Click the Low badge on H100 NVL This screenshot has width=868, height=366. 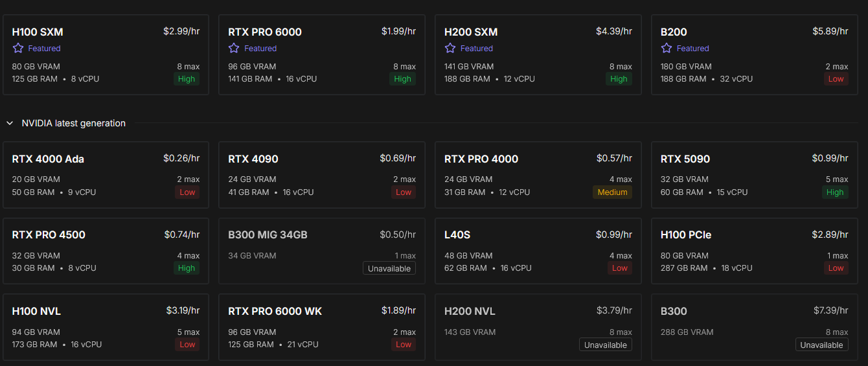[x=187, y=345]
